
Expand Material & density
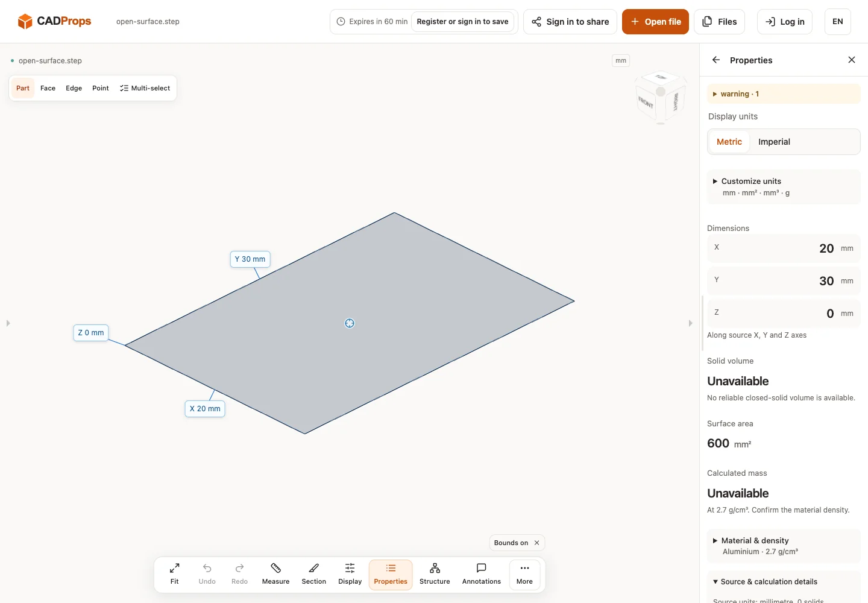[x=784, y=546]
